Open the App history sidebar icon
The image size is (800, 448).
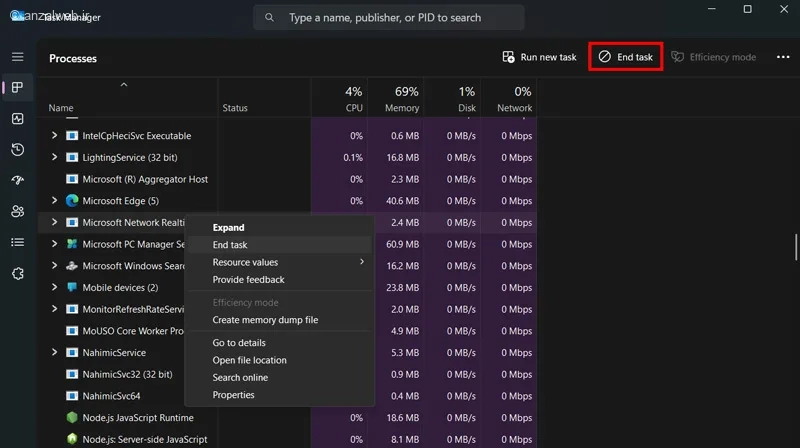point(17,150)
